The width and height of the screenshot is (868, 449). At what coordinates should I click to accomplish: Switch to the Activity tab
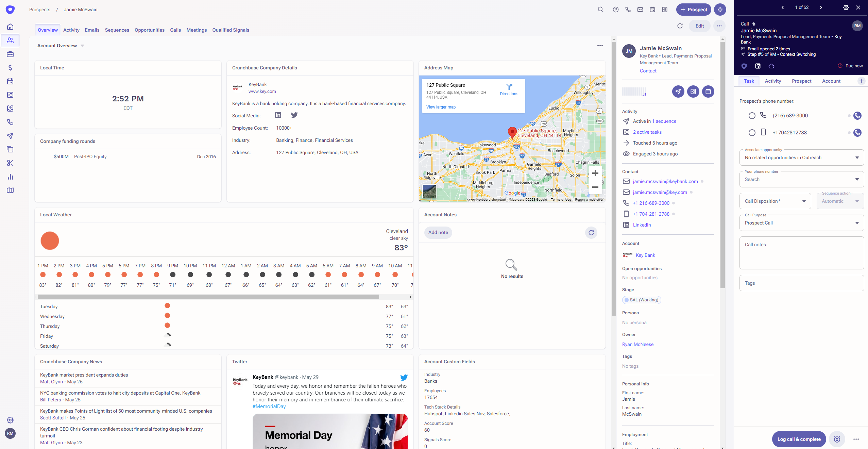[71, 30]
